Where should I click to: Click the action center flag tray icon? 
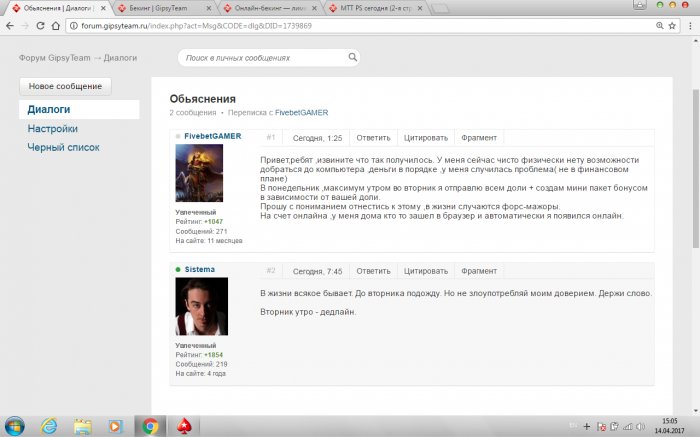601,426
